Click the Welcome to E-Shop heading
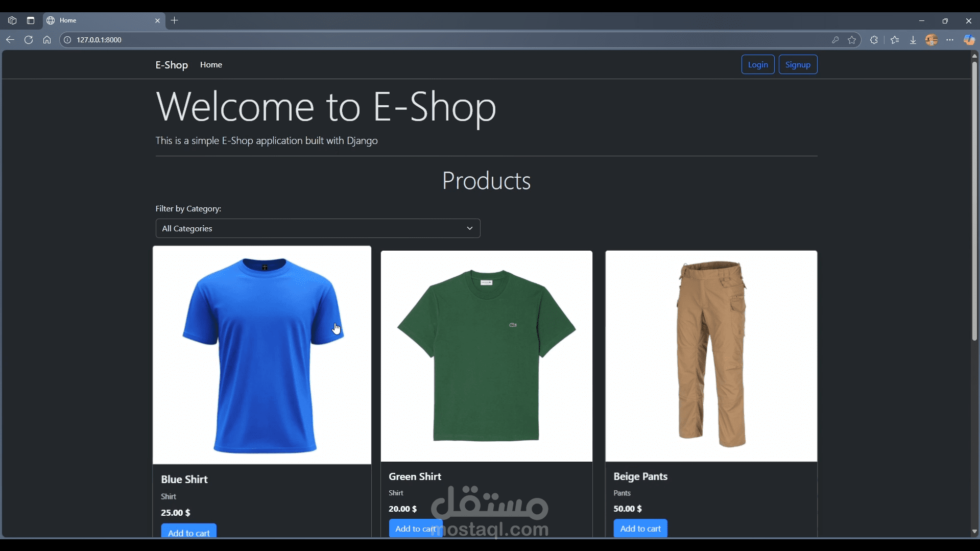980x551 pixels. click(x=326, y=107)
